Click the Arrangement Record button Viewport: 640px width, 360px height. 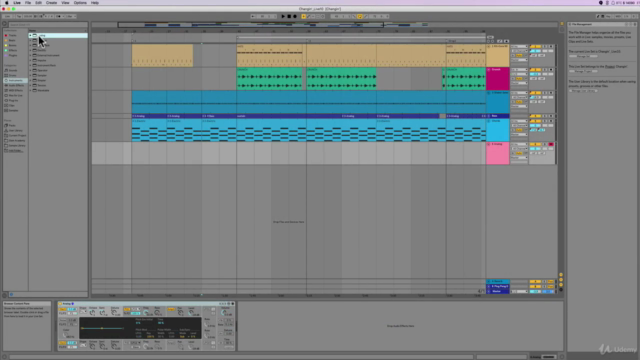(295, 16)
